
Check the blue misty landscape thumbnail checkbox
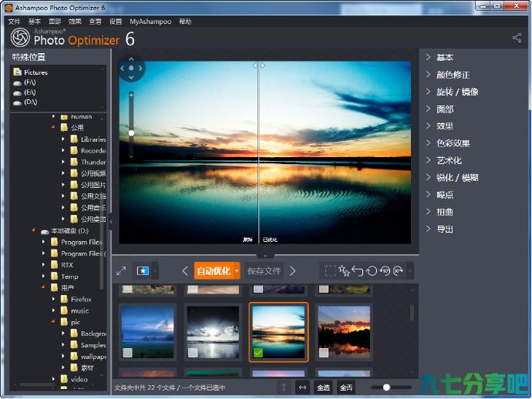click(x=127, y=353)
